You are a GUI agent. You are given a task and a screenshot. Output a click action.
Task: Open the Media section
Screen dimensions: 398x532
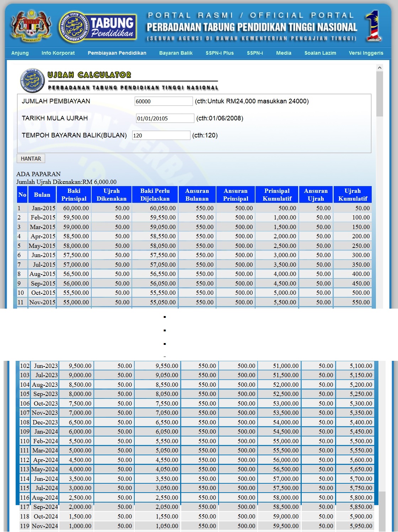click(x=283, y=53)
